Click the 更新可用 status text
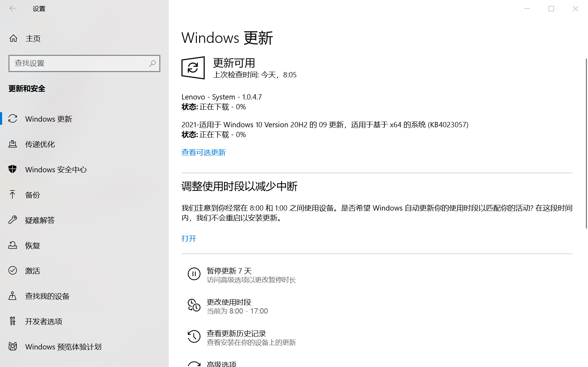The width and height of the screenshot is (588, 367). [234, 63]
